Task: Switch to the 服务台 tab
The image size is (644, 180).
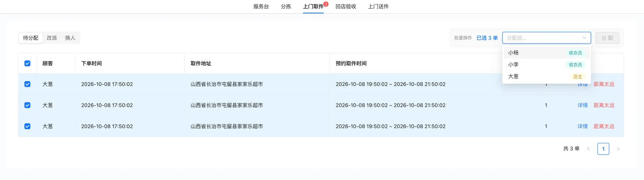Action: tap(261, 6)
